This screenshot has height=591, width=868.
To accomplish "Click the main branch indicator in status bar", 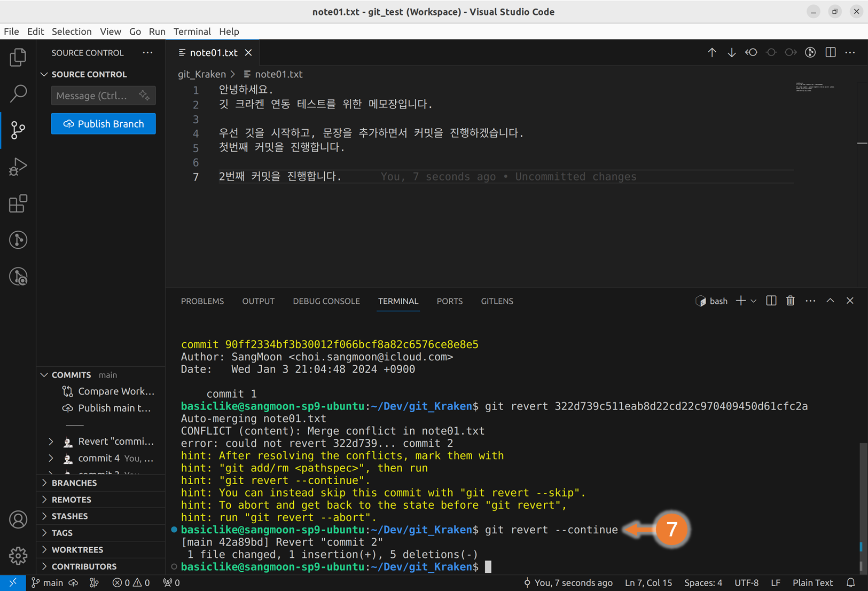I will [47, 583].
